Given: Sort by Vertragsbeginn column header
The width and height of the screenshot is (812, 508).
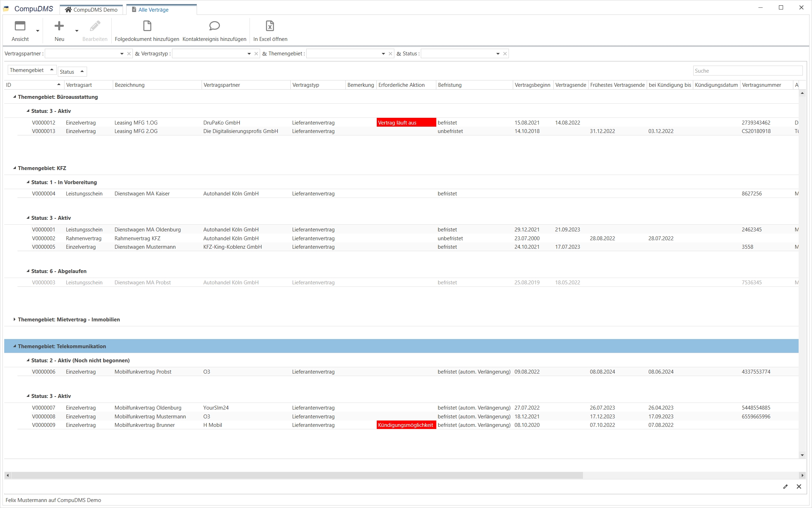Looking at the screenshot, I should [532, 85].
